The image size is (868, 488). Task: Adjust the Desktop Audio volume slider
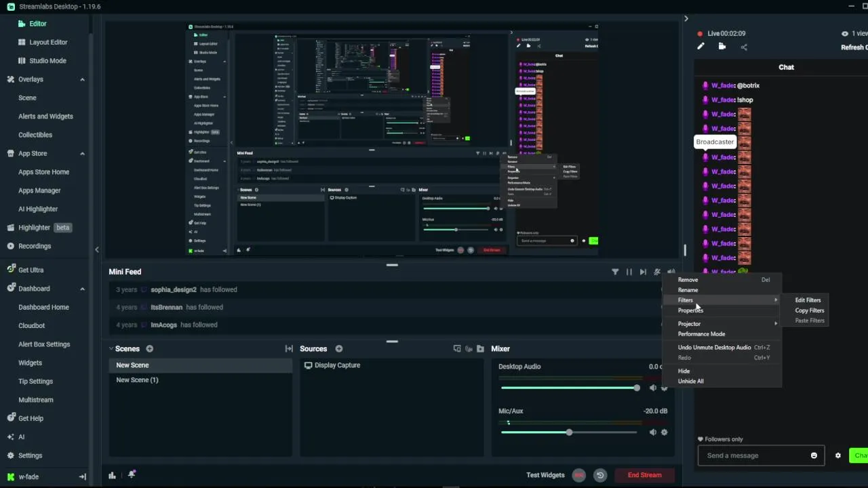(x=569, y=388)
